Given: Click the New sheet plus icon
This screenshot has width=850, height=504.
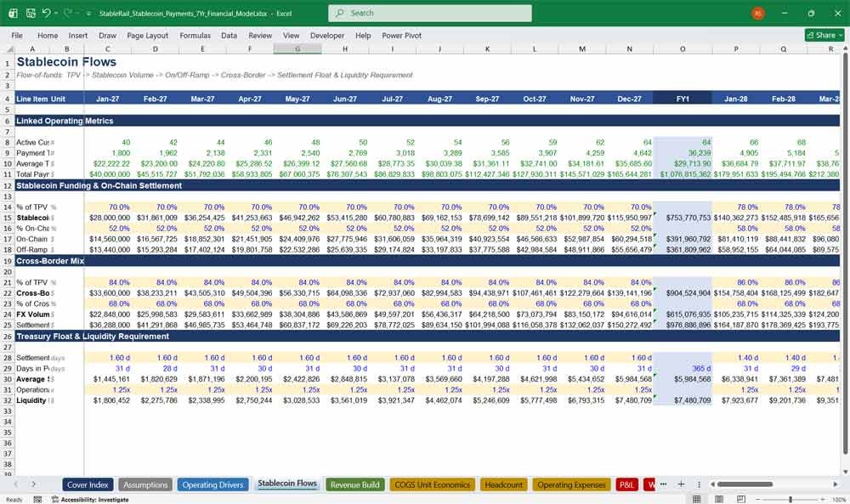Looking at the screenshot, I should click(x=681, y=484).
